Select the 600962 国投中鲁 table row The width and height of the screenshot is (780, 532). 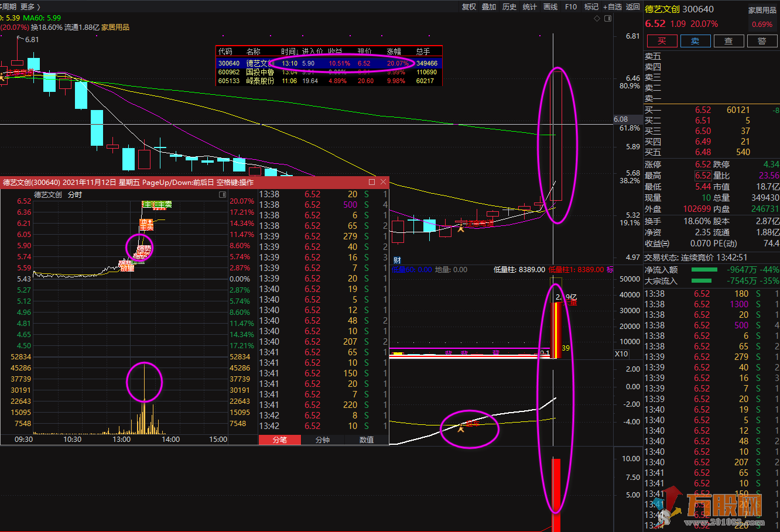tap(329, 72)
